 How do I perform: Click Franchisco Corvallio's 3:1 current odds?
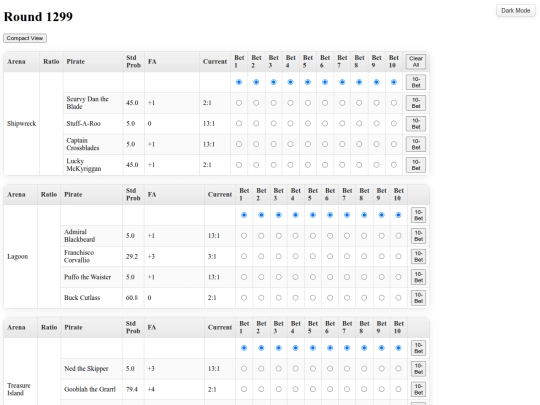pos(212,257)
